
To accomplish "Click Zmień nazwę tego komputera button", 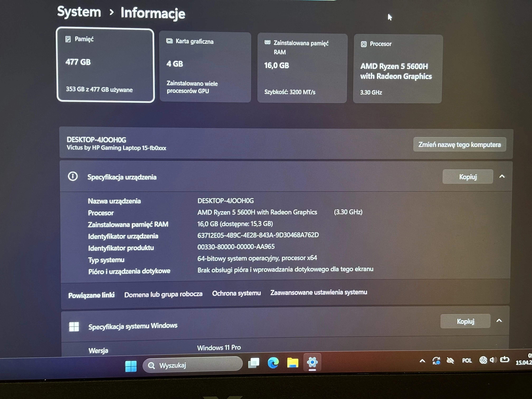I will pos(460,144).
